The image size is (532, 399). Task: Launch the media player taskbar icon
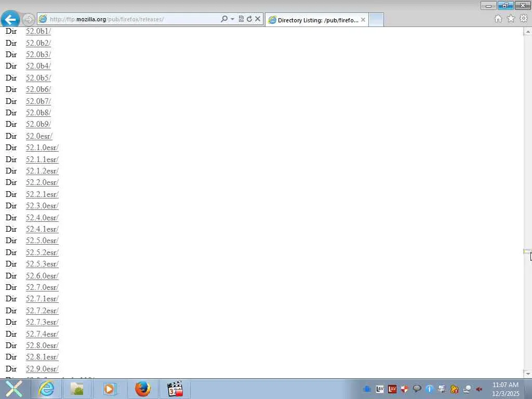coord(109,389)
